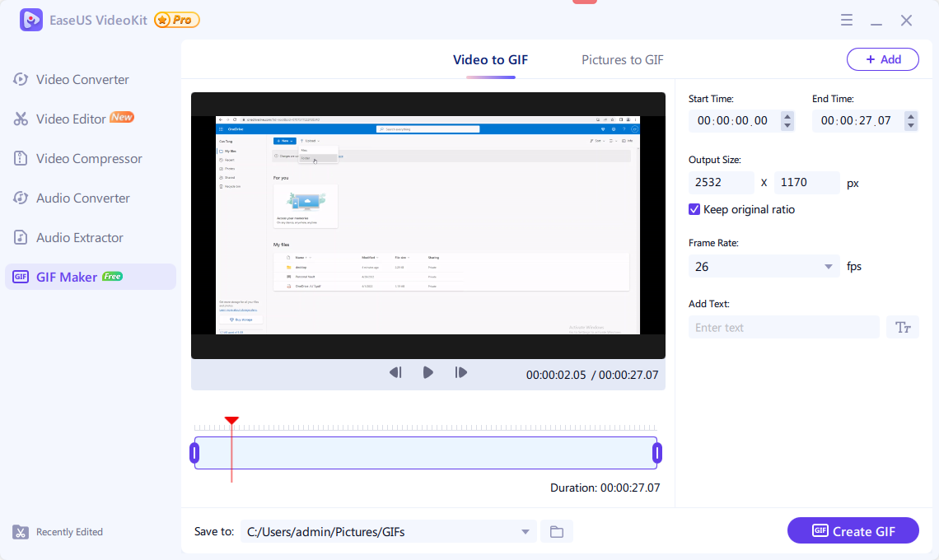
Task: Click the left trim handle
Action: pyautogui.click(x=194, y=453)
